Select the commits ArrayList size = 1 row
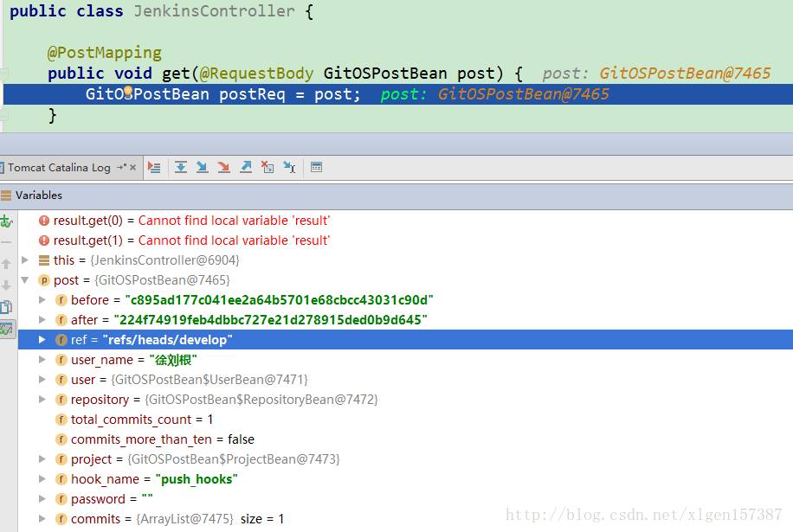The height and width of the screenshot is (532, 793). click(x=405, y=519)
